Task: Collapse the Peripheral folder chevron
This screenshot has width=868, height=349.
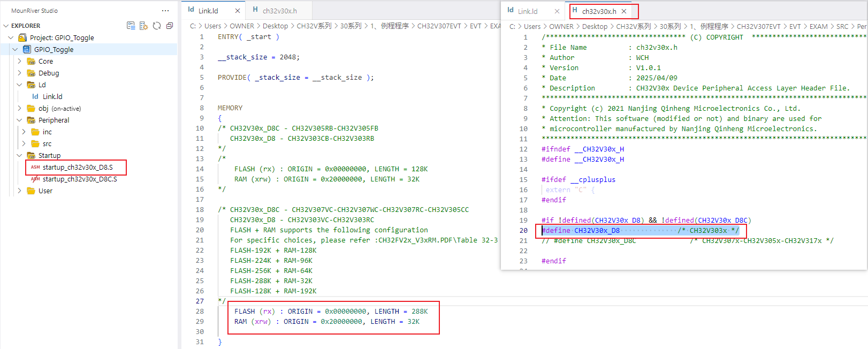Action: click(19, 120)
